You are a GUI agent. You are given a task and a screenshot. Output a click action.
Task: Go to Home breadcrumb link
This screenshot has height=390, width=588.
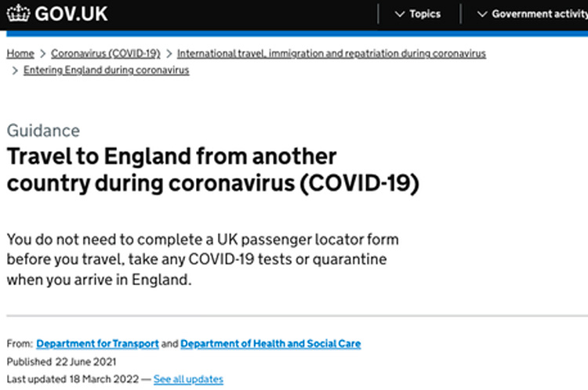20,53
